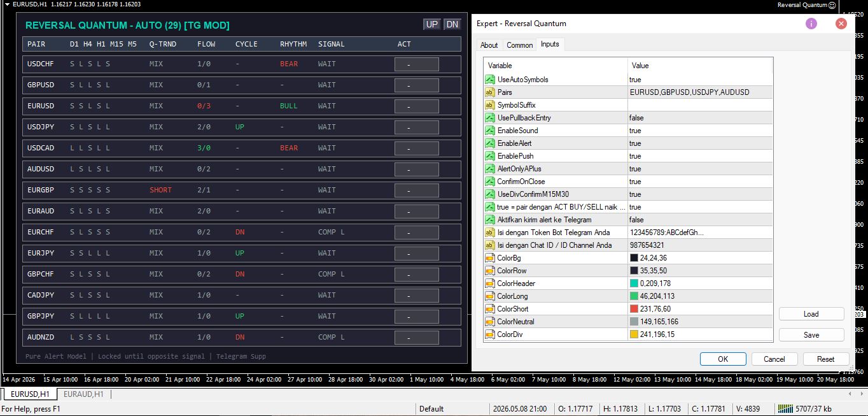
Task: Click the ColorBg variable icon
Action: pyautogui.click(x=490, y=258)
